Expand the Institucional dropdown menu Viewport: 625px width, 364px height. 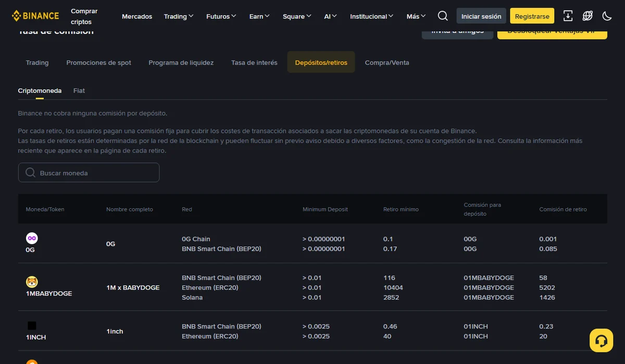(372, 16)
